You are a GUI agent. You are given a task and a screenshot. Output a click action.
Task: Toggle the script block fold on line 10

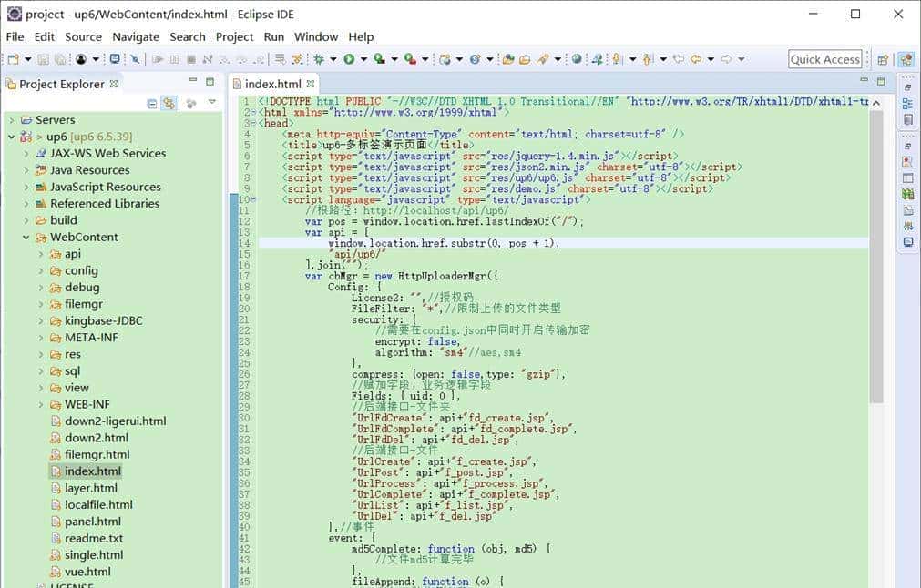(x=253, y=199)
